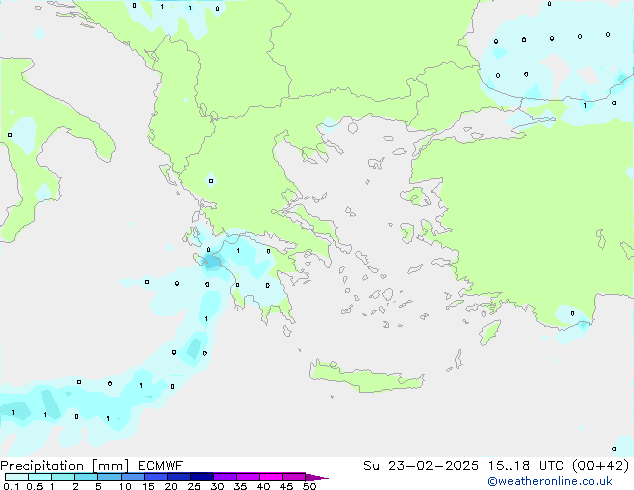The width and height of the screenshot is (634, 490).
Task: Click the '0.1' legend scale value
Action: tap(11, 486)
